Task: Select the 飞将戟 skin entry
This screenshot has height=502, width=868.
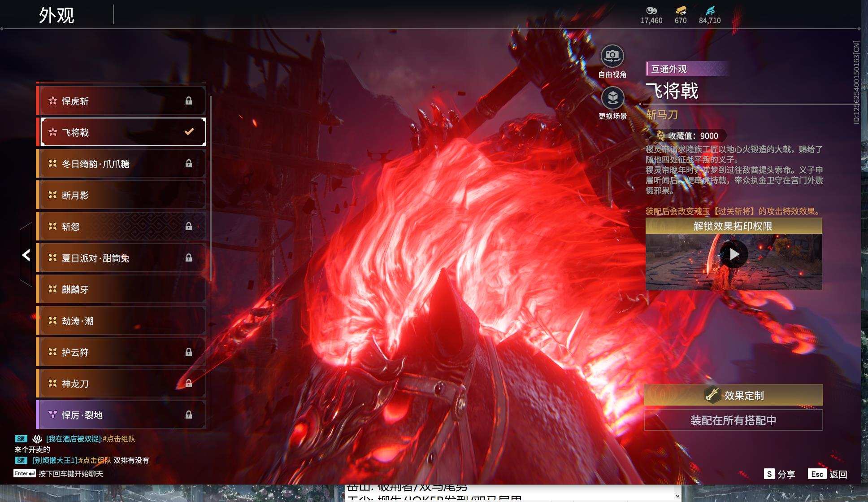Action: click(121, 132)
